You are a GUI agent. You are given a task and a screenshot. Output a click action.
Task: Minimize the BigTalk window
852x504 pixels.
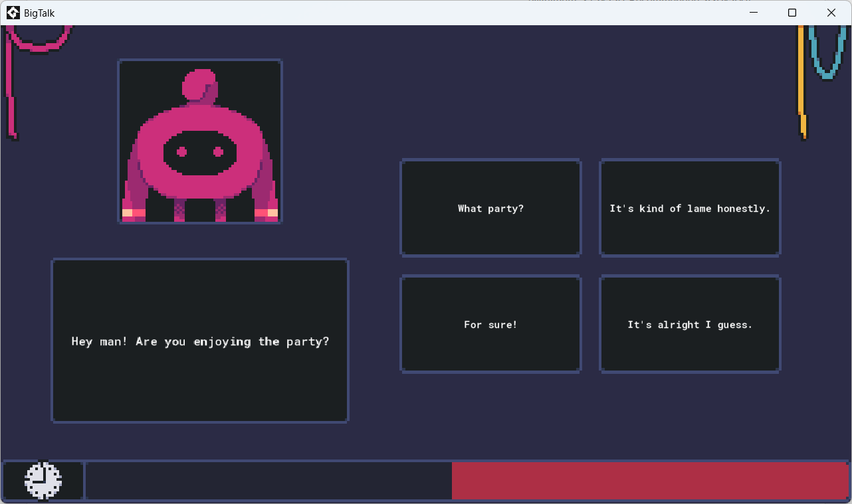click(754, 13)
